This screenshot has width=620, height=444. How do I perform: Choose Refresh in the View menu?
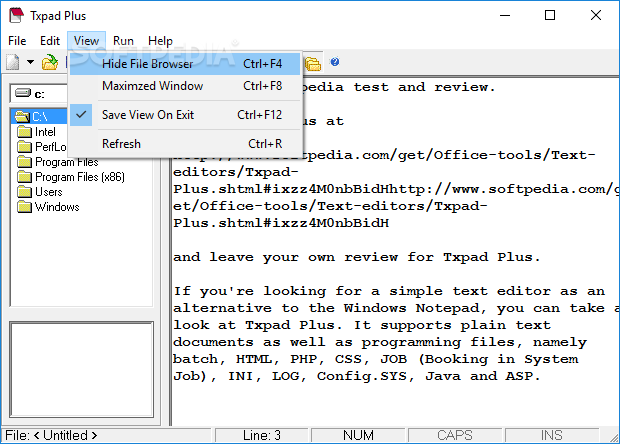point(185,144)
